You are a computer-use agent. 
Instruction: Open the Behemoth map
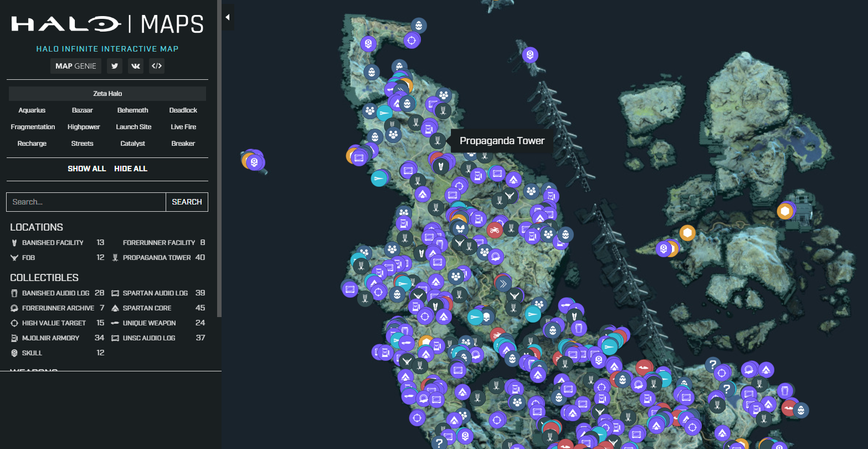tap(133, 110)
